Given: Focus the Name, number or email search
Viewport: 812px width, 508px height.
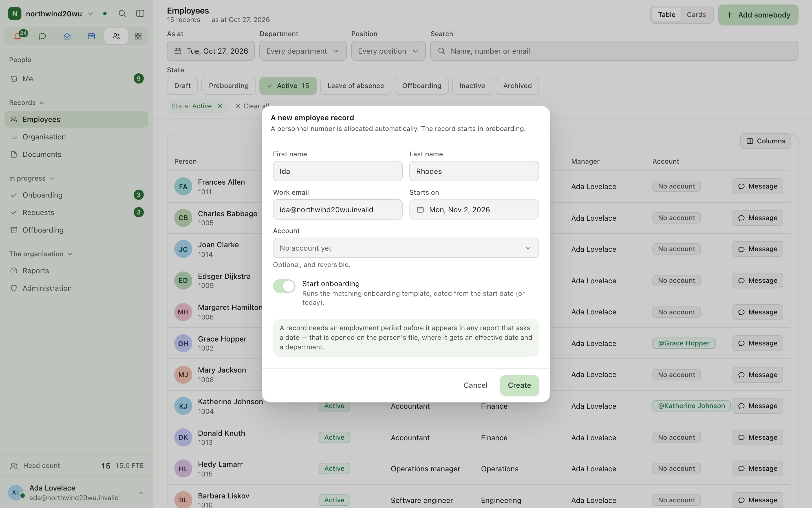Looking at the screenshot, I should 614,51.
